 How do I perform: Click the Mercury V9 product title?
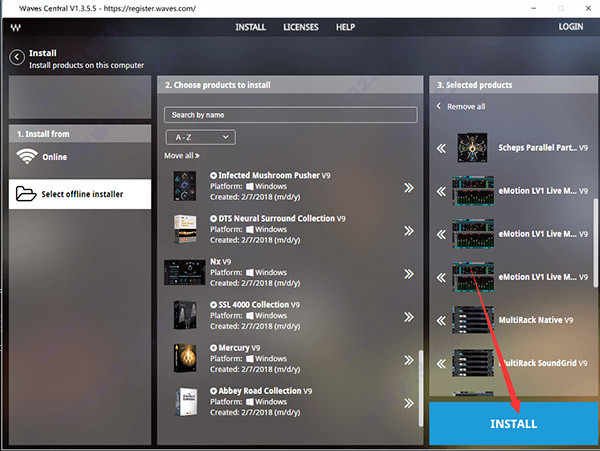[239, 348]
